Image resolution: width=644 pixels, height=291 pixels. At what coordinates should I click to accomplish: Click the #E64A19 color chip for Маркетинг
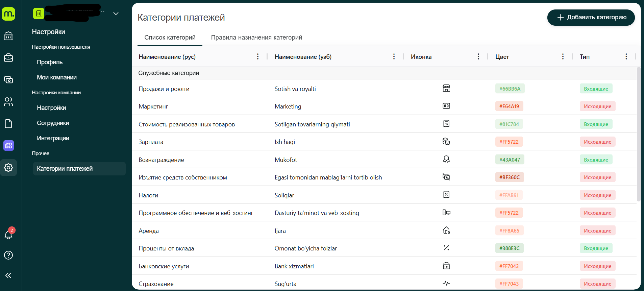(x=509, y=106)
